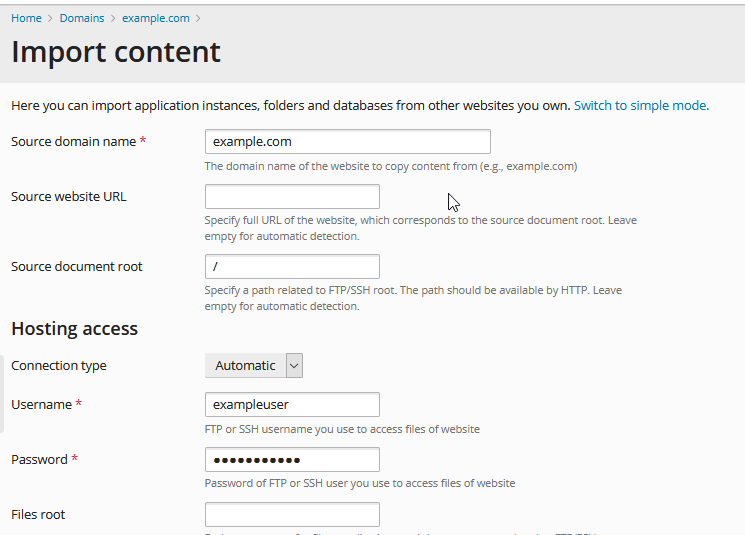Click the Source document root label
The height and width of the screenshot is (535, 745).
coord(77,267)
